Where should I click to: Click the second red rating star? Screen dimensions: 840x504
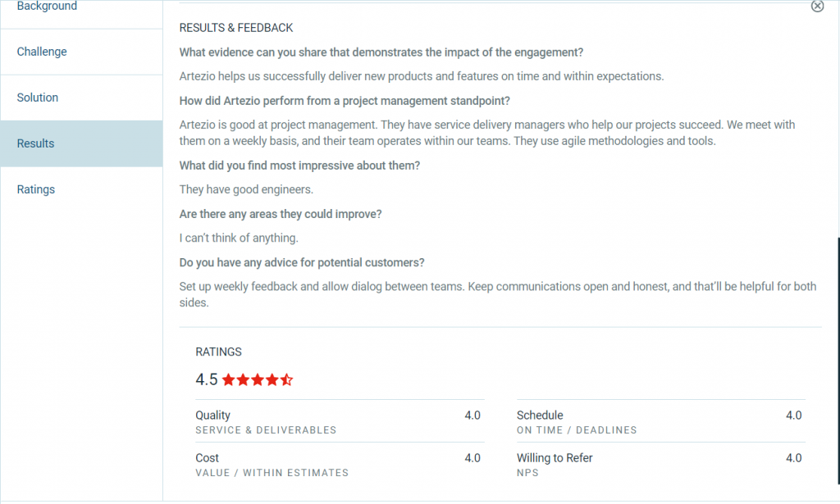[243, 380]
